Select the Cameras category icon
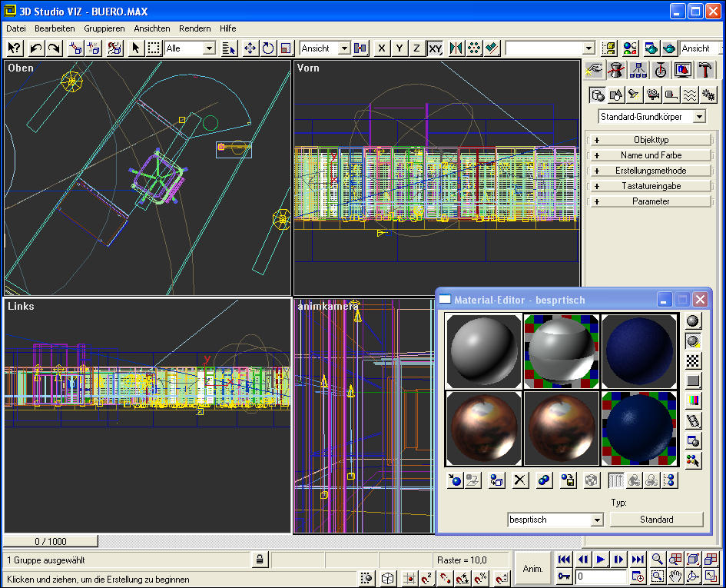 653,95
